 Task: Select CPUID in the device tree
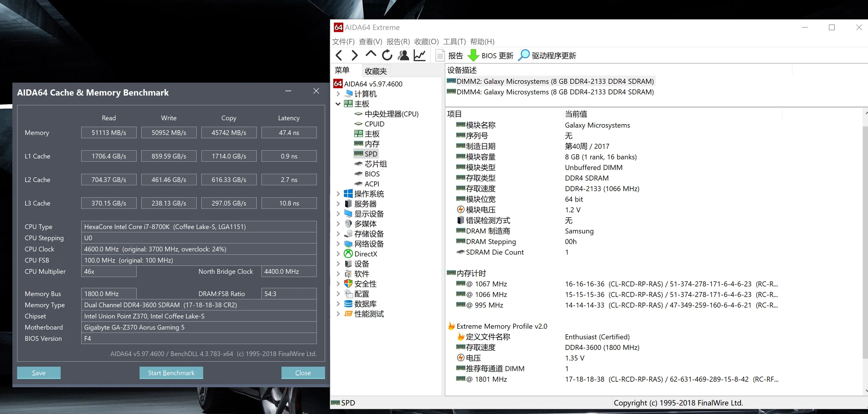point(374,124)
